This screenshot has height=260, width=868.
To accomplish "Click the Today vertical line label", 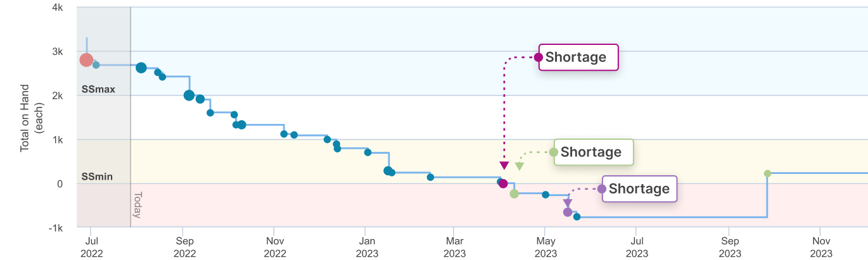I will (137, 204).
